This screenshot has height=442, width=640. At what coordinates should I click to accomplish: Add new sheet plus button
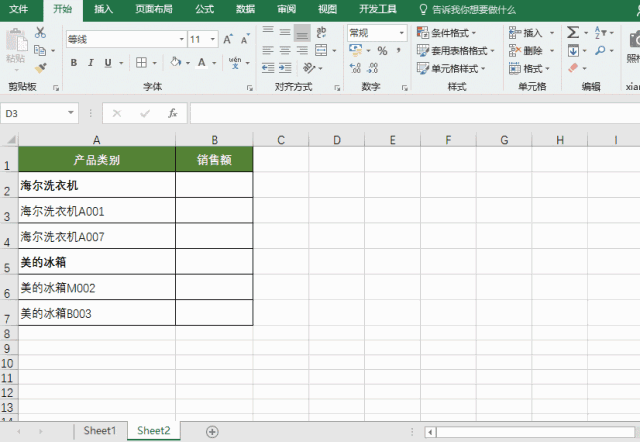[x=212, y=432]
